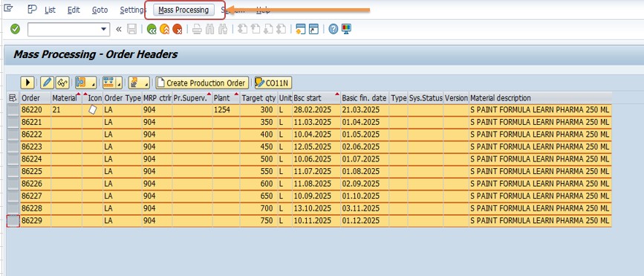The image size is (644, 276).
Task: Open the Mass Processing menu
Action: tap(183, 10)
